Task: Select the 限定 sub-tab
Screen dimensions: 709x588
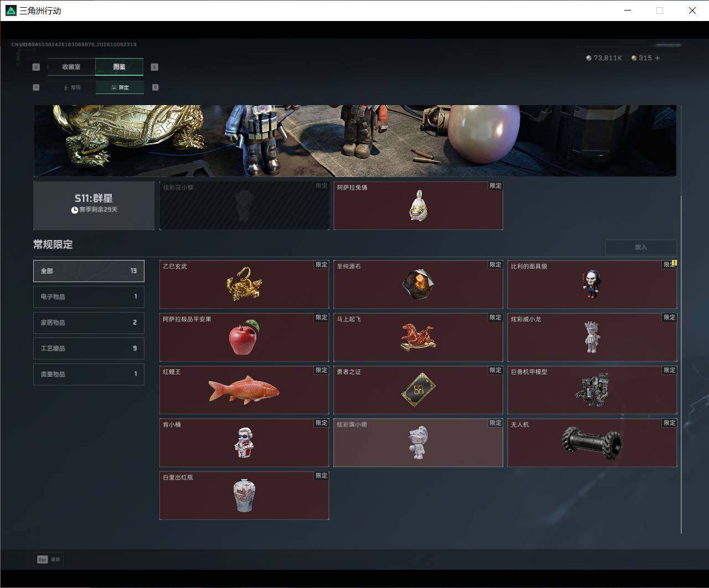Action: pos(120,87)
